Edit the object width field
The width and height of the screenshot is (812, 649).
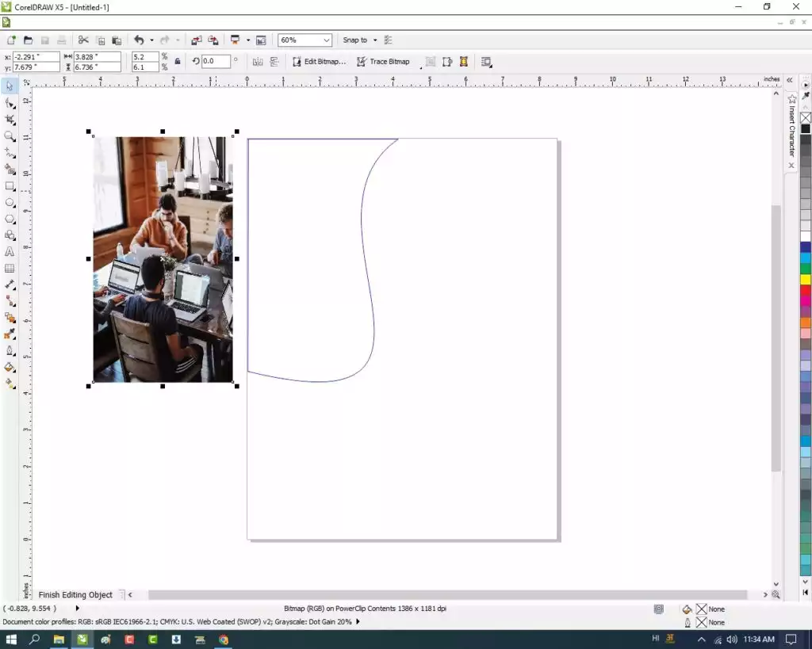pos(98,57)
